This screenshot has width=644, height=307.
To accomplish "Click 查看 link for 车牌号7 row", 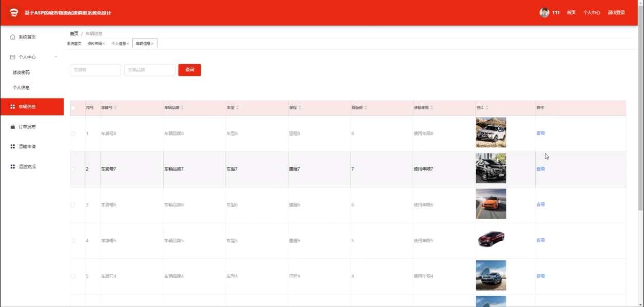I will point(540,169).
